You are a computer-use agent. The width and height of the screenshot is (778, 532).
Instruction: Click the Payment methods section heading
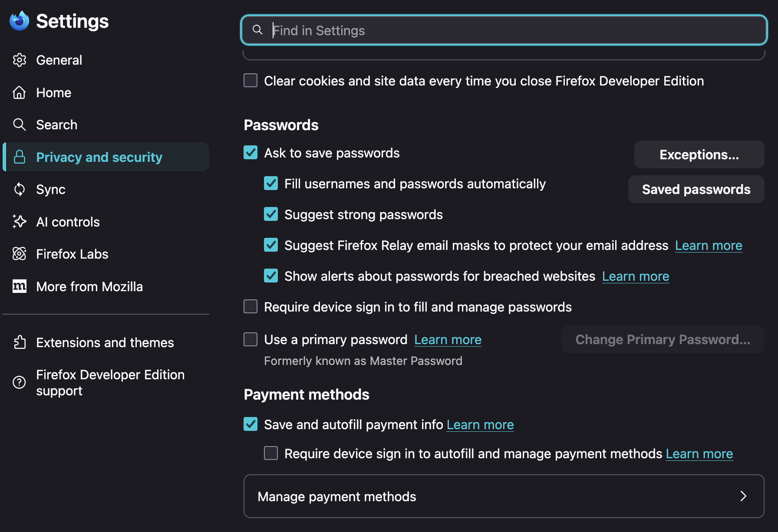click(307, 394)
